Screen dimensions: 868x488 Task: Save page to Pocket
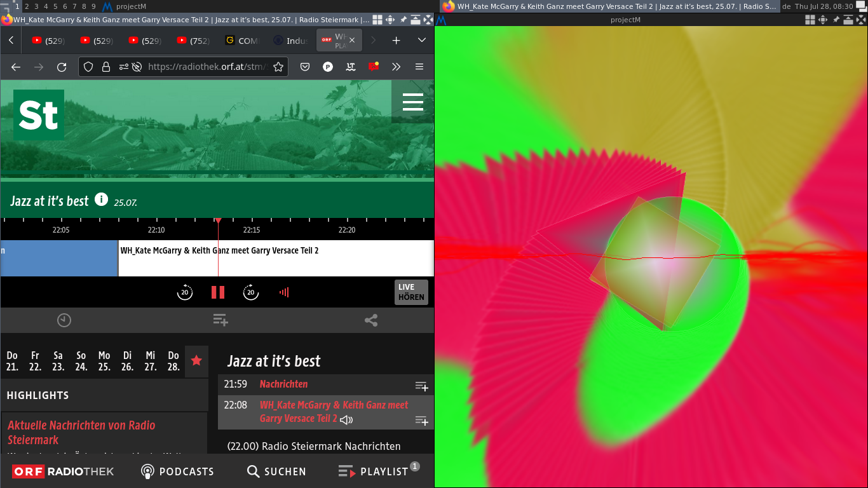coord(305,67)
